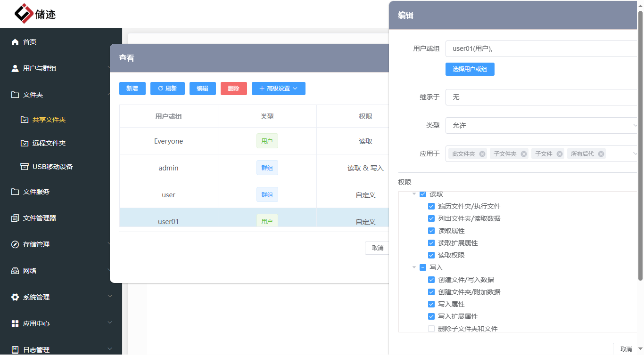Uncheck the 写入属性 write attribute permission
644x355 pixels.
431,304
